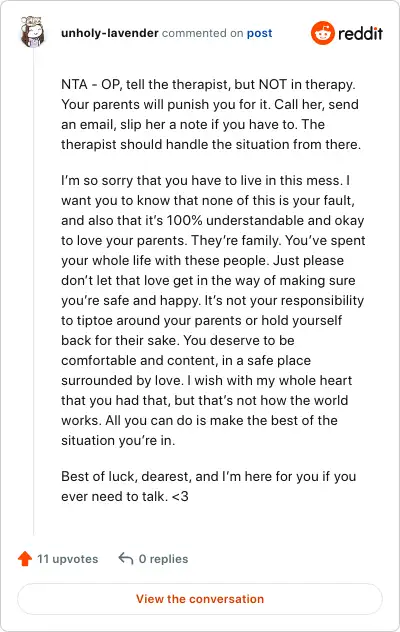The image size is (400, 632).
Task: Click the "View the conversation" button
Action: click(200, 599)
